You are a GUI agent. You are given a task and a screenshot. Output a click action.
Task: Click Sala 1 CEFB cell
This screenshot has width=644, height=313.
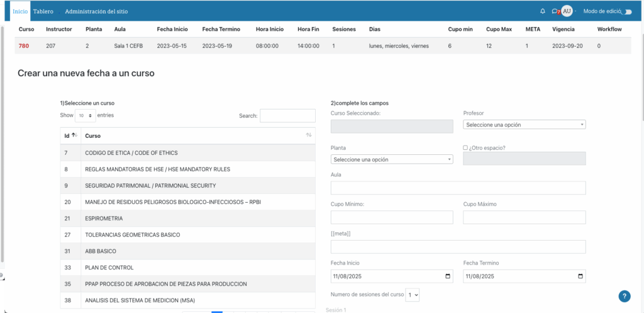(130, 46)
